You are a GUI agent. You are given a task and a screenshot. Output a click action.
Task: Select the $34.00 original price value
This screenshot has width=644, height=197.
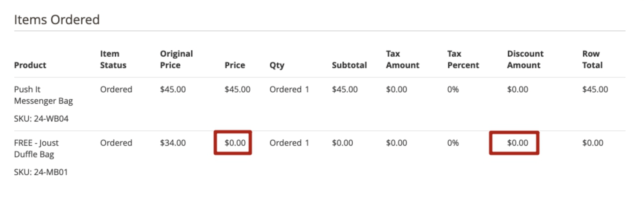[173, 143]
